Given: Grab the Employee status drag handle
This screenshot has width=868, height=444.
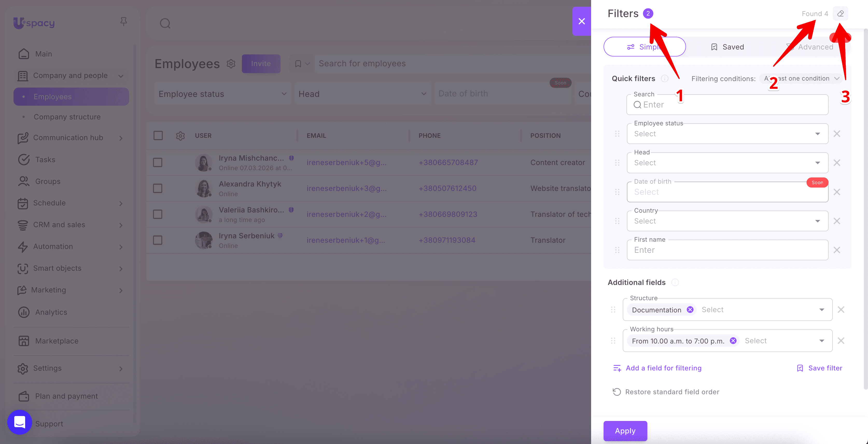Looking at the screenshot, I should click(617, 134).
